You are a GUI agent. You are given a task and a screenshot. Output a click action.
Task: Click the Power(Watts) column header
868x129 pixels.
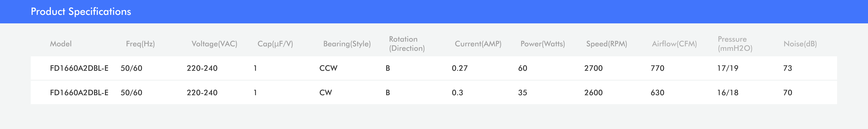tap(542, 44)
